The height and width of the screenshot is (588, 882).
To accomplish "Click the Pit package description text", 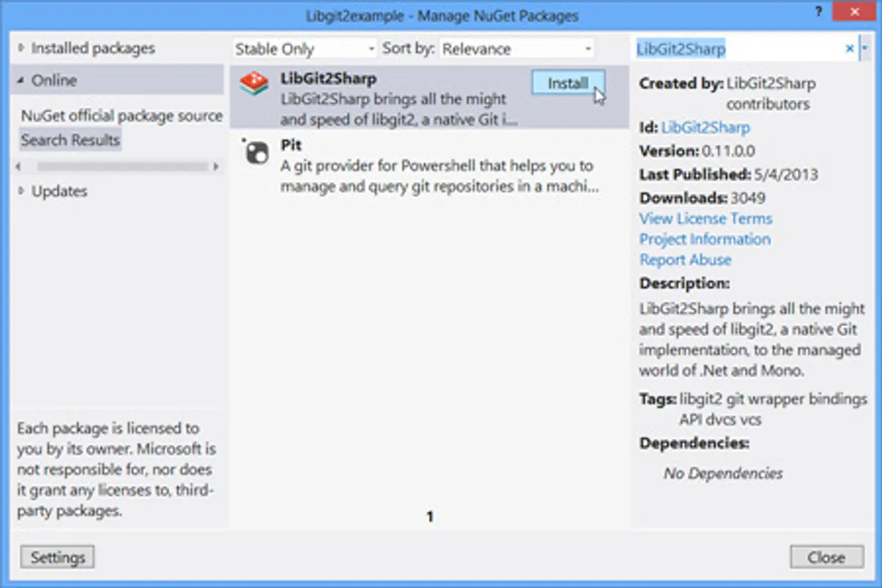I will click(x=440, y=176).
